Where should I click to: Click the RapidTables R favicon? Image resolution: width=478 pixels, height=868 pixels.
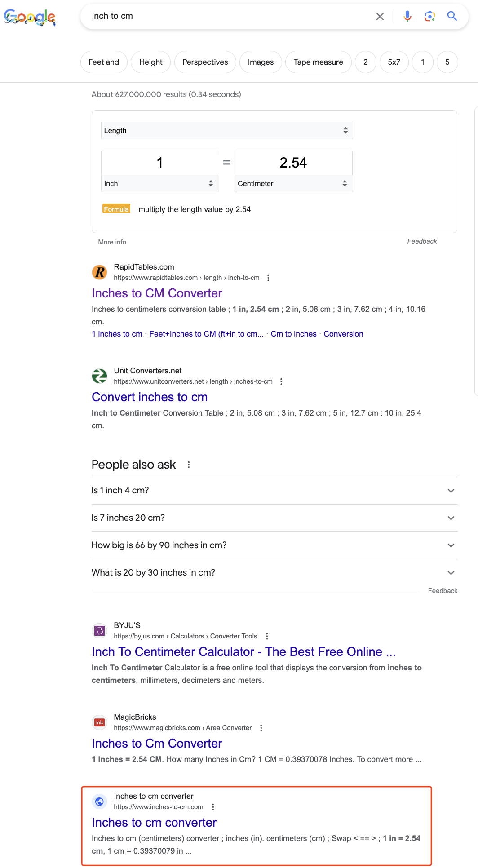coord(100,272)
